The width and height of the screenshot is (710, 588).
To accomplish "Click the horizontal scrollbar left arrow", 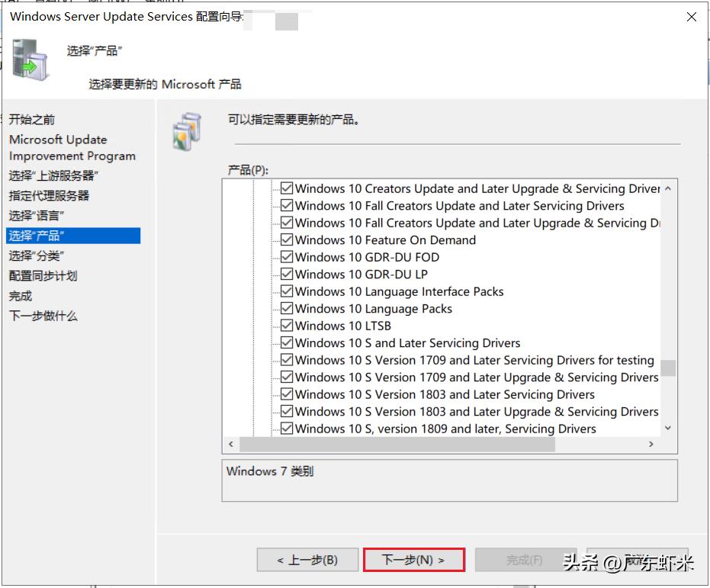I will click(231, 444).
